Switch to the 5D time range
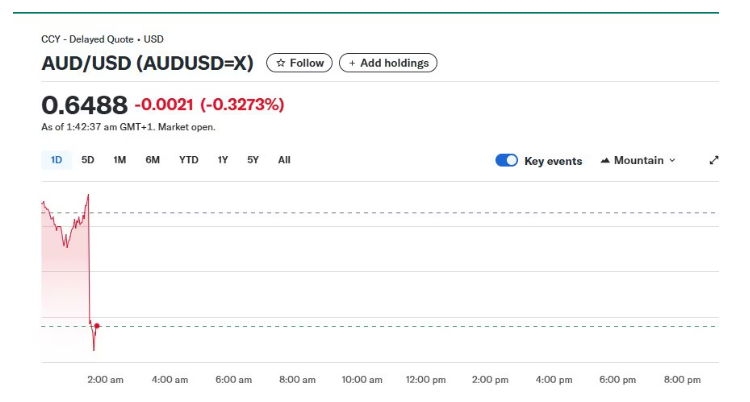The width and height of the screenshot is (750, 402). pos(88,160)
